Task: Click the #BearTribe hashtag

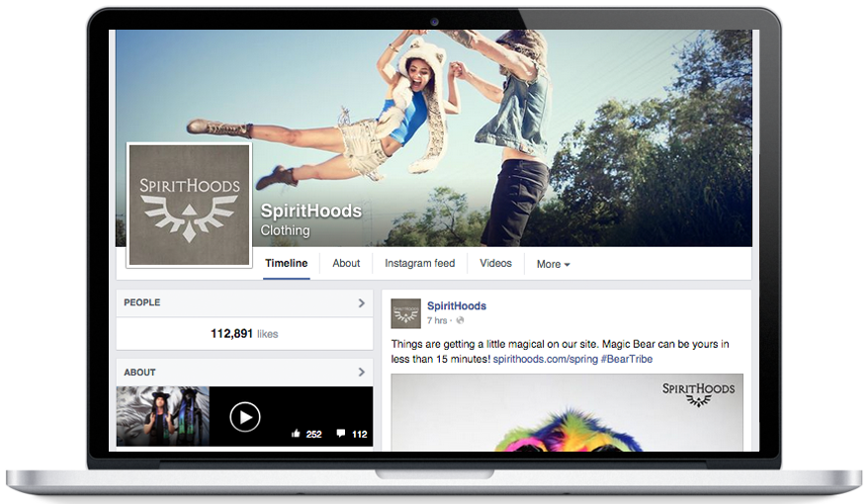Action: pyautogui.click(x=627, y=359)
